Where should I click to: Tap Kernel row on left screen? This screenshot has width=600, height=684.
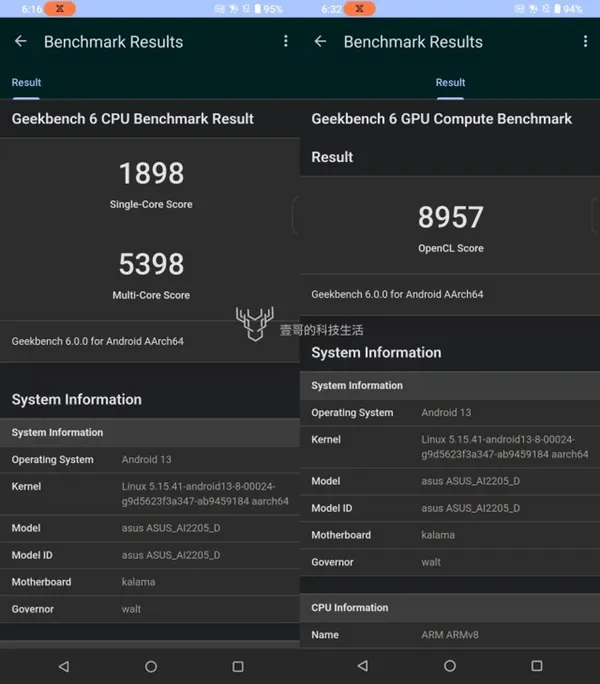coord(150,494)
